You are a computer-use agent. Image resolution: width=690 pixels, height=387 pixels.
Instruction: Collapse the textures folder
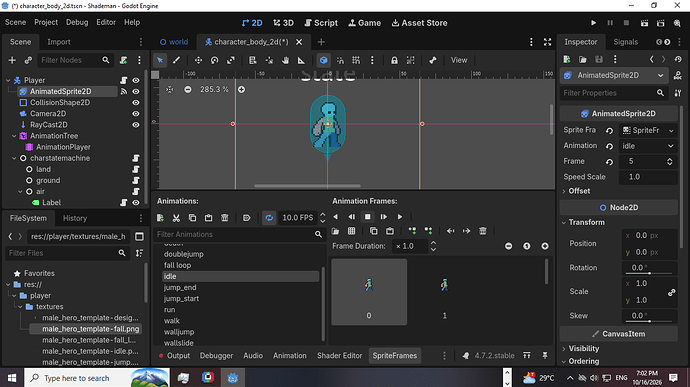point(21,306)
